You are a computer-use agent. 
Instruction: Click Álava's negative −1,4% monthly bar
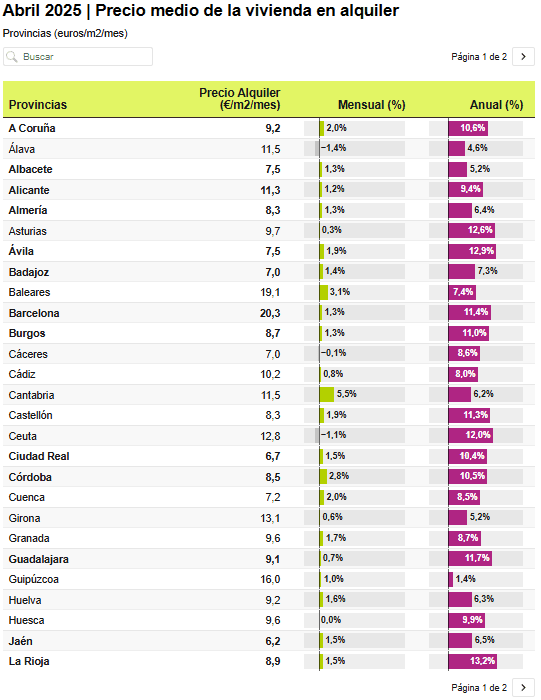click(317, 149)
